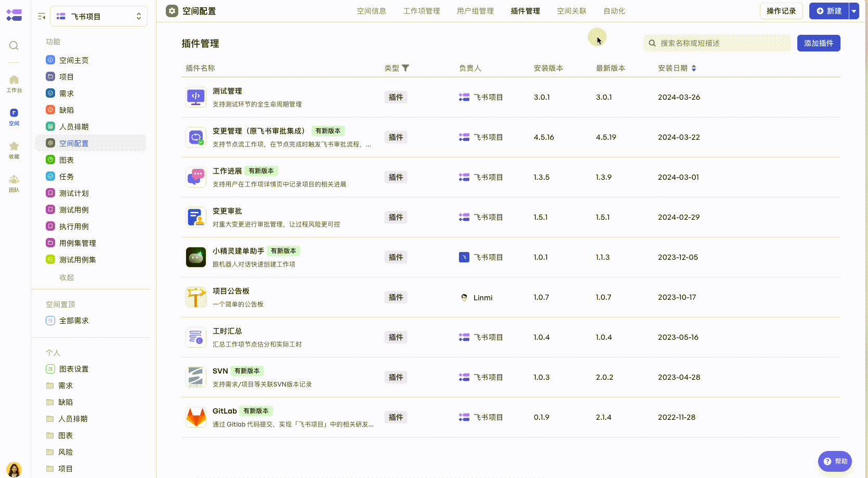Click the Feishu Project logo

14,15
